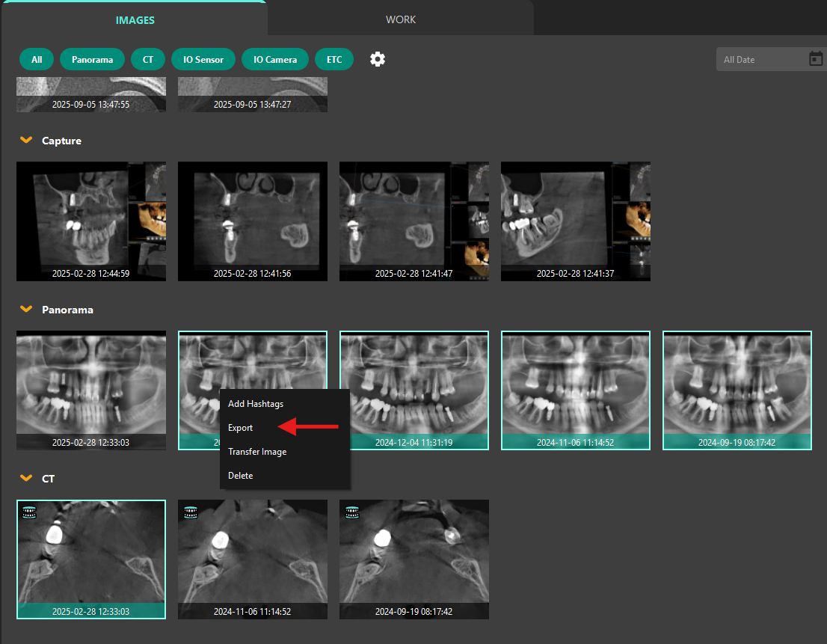Select top thumbnail dated 2025-09-05 13:47:55
Screen dimensions: 827x644
coord(91,94)
